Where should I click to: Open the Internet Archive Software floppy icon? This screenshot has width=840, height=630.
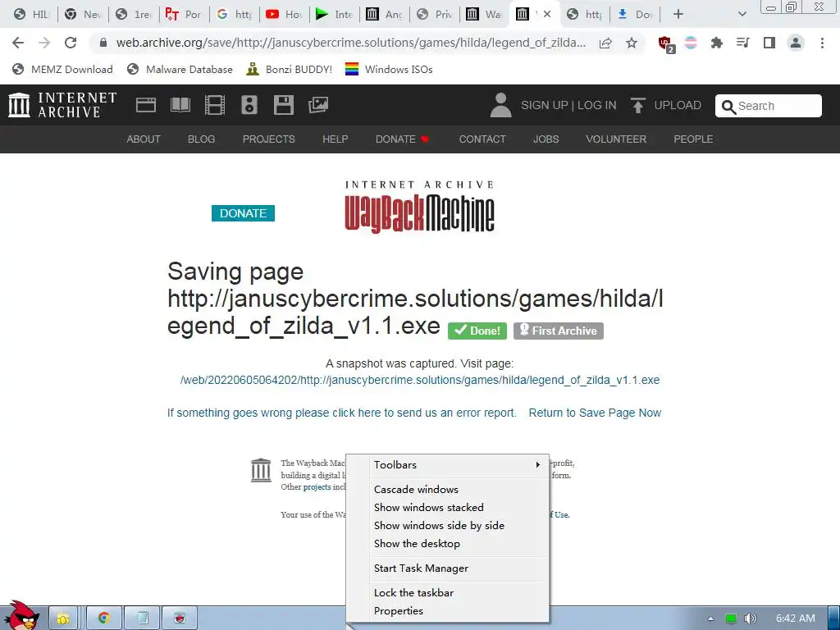point(283,105)
